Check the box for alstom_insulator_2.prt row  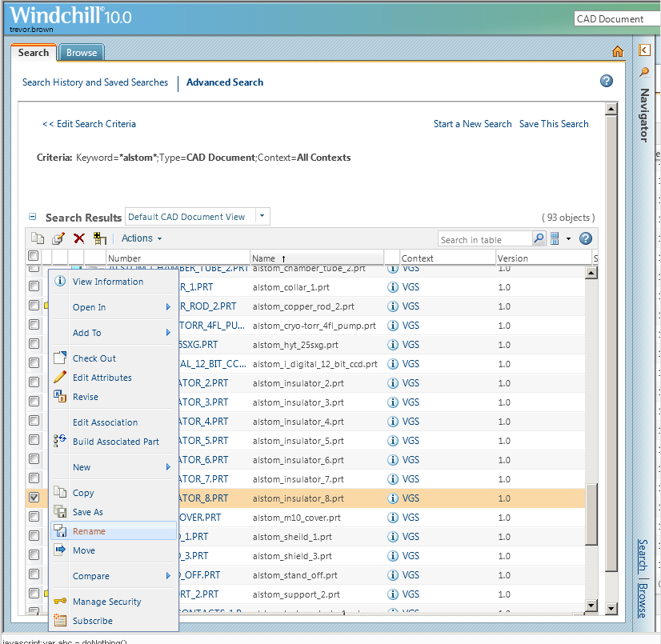34,382
